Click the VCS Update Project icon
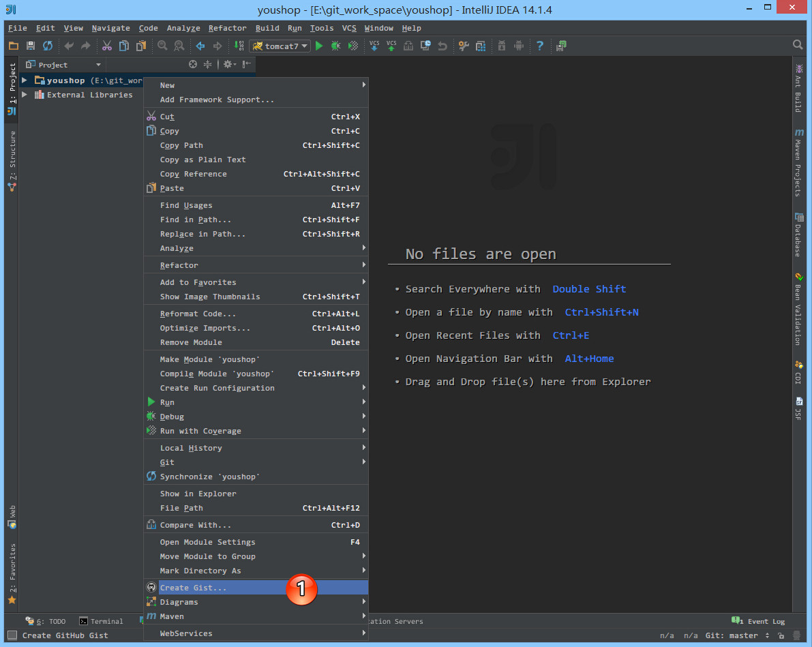Viewport: 812px width, 647px height. click(x=374, y=46)
